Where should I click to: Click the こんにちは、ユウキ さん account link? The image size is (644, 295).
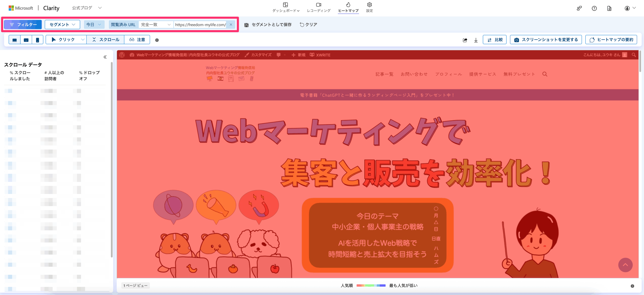point(605,55)
